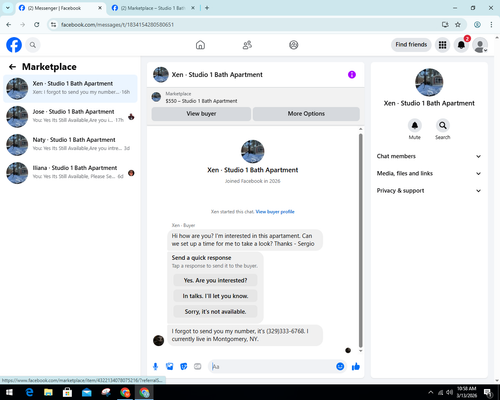Open the Groups icon in top navigation

294,45
